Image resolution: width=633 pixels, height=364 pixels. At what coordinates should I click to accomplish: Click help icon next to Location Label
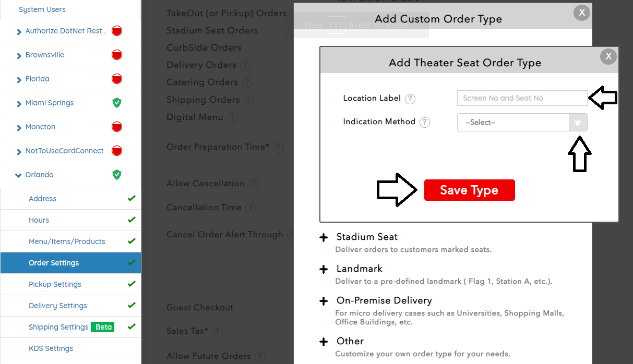click(410, 99)
